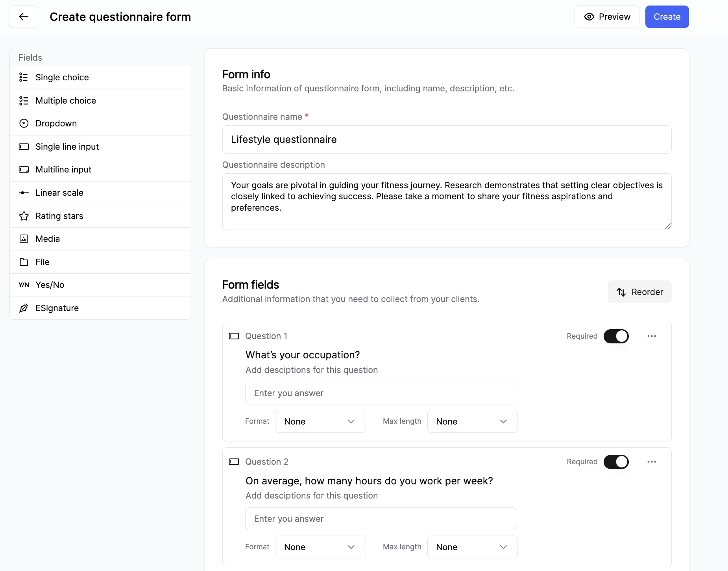
Task: Click the blue Create button
Action: (667, 17)
